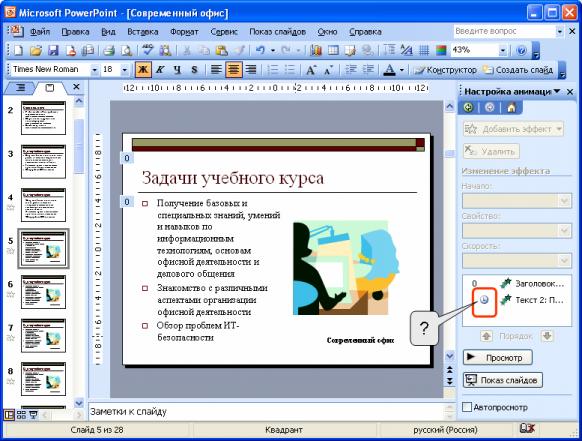
Task: Click the task pane Back arrow icon
Action: click(468, 108)
